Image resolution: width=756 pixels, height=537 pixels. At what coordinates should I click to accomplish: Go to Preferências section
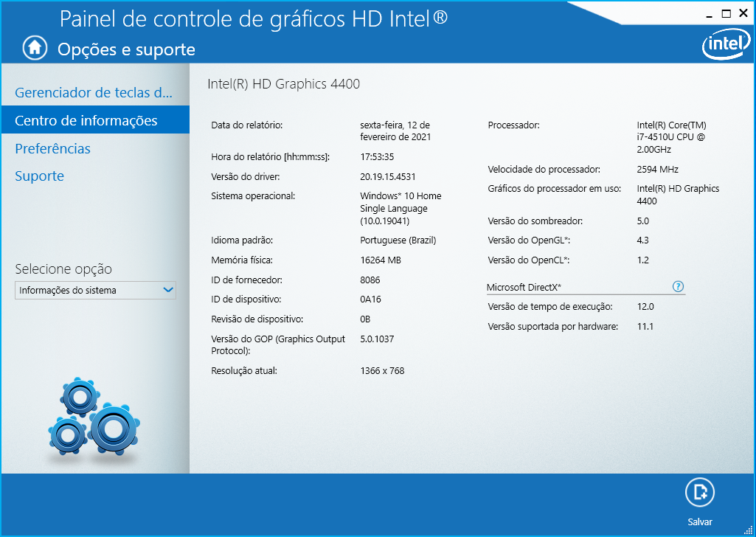pos(52,148)
